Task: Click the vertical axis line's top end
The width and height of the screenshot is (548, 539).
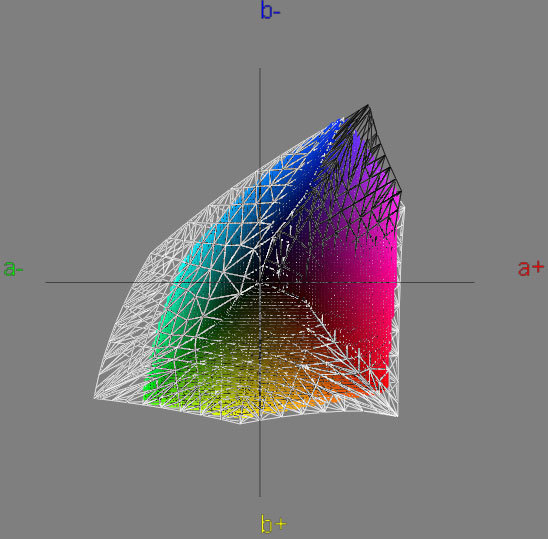Action: (260, 69)
